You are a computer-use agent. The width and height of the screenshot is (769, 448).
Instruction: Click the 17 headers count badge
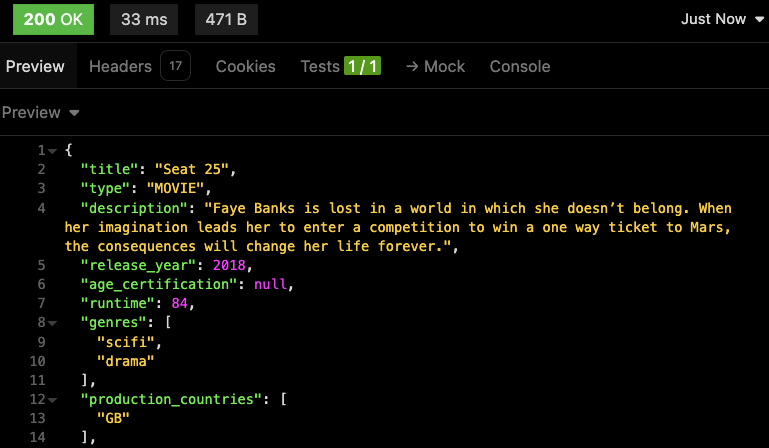[175, 66]
